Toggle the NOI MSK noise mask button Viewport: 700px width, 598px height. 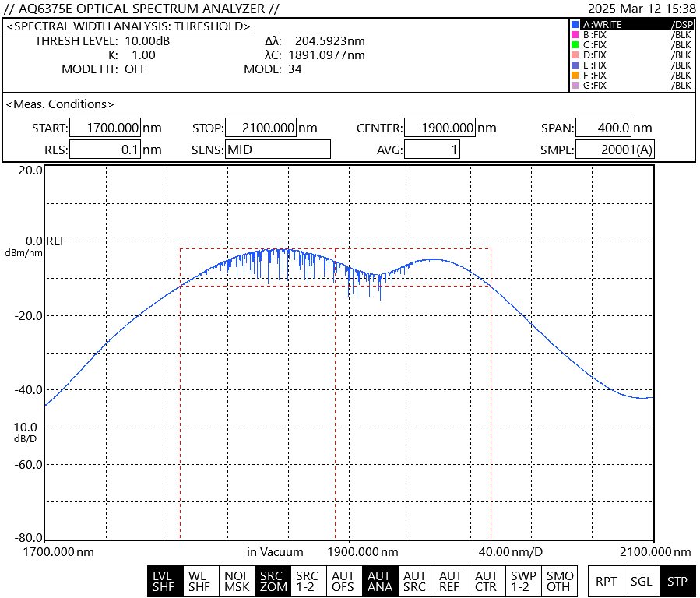tap(235, 582)
